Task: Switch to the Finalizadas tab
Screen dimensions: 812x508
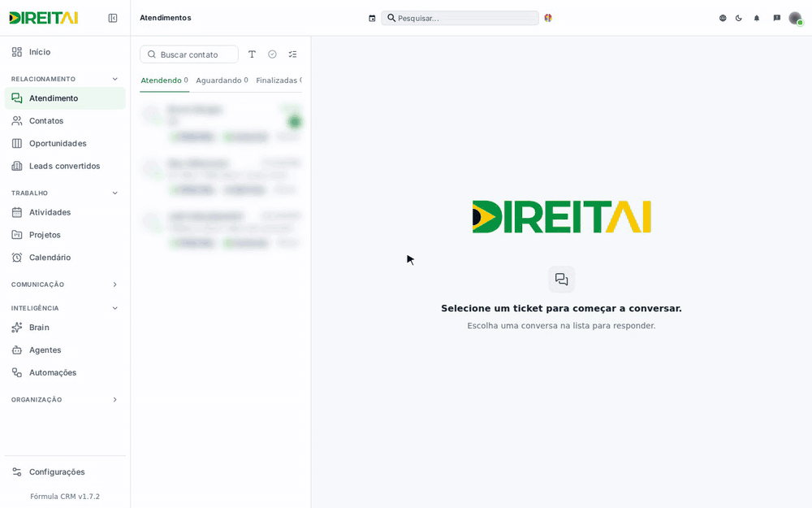Action: pyautogui.click(x=279, y=80)
